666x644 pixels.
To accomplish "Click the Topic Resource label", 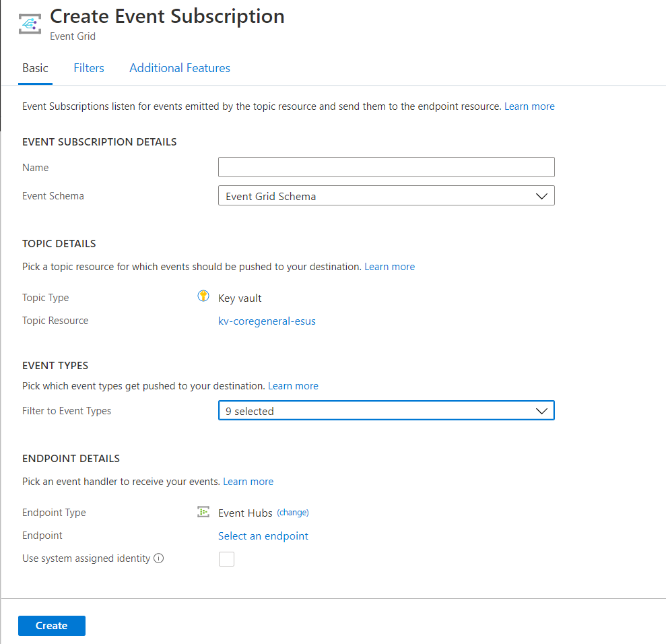I will pyautogui.click(x=55, y=321).
